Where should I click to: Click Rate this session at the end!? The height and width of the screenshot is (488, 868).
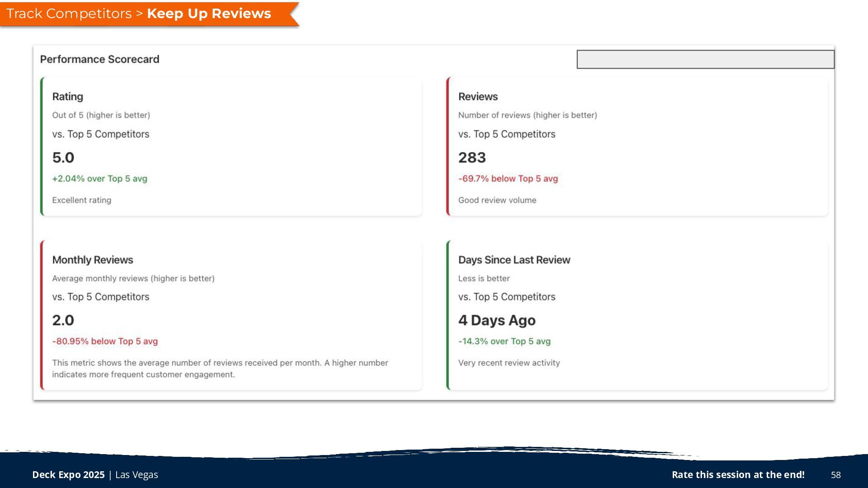point(738,474)
